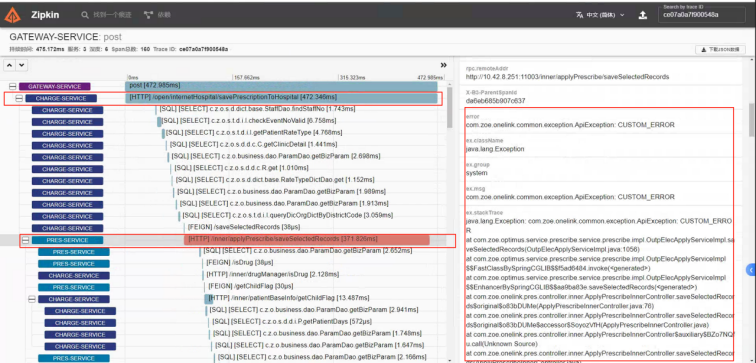Select the red saveSelectedRecords HTTP span
Screen dimensions: 756x363
click(307, 240)
